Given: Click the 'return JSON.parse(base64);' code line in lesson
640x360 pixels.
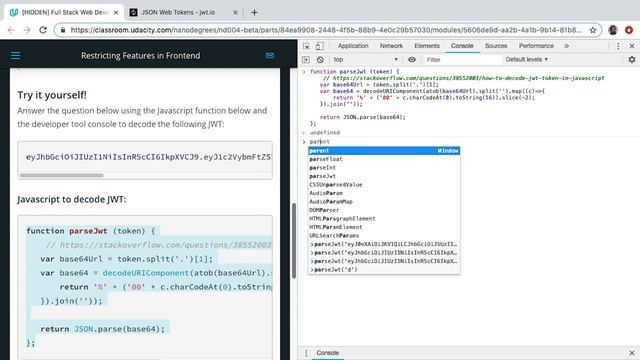Looking at the screenshot, I should (x=102, y=329).
